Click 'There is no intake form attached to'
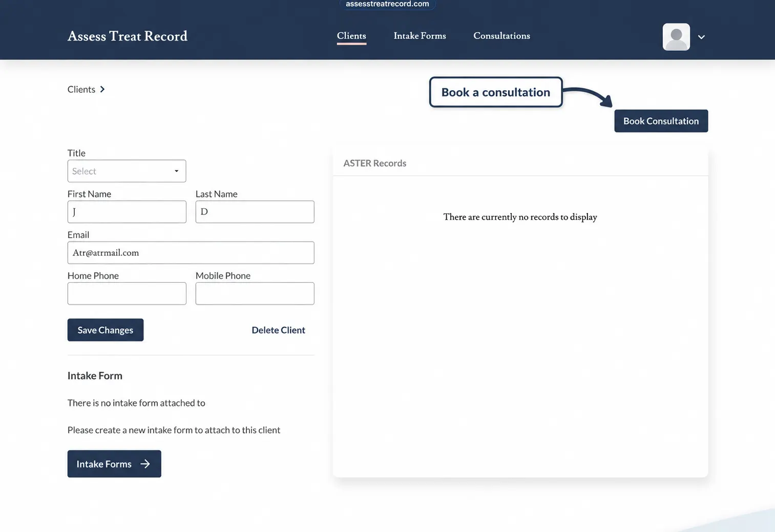This screenshot has height=532, width=775. point(136,403)
